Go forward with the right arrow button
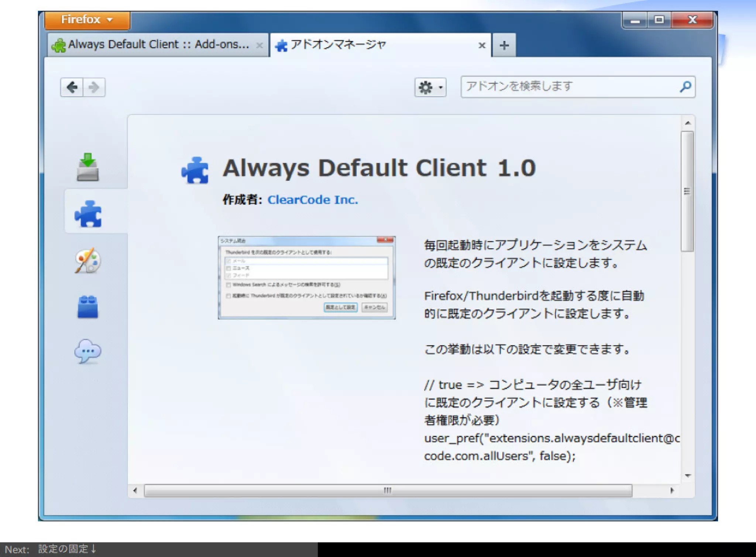The width and height of the screenshot is (756, 557). click(94, 87)
